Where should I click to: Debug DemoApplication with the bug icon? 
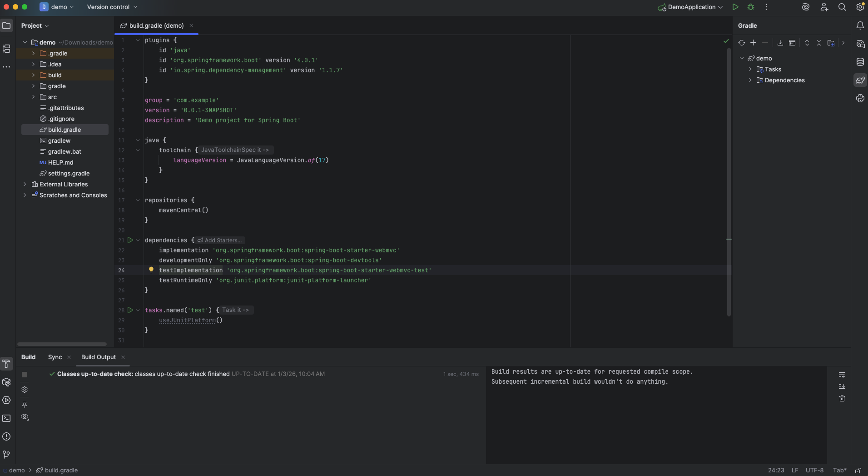pyautogui.click(x=751, y=7)
